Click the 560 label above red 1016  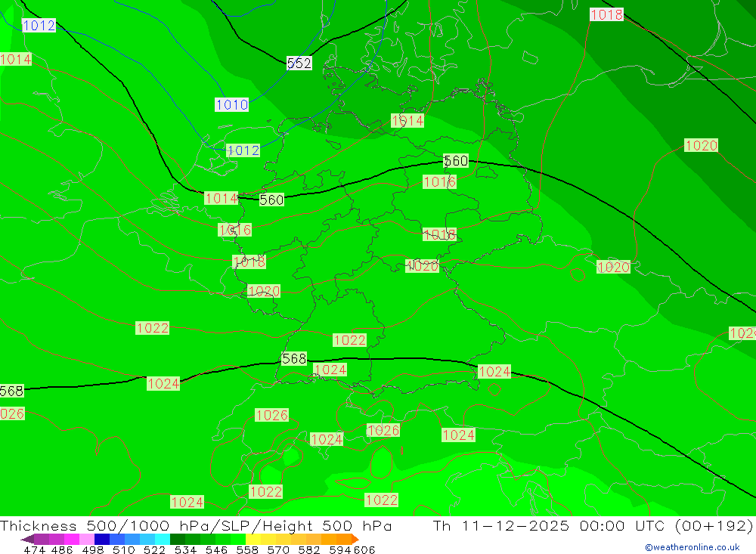(x=456, y=160)
